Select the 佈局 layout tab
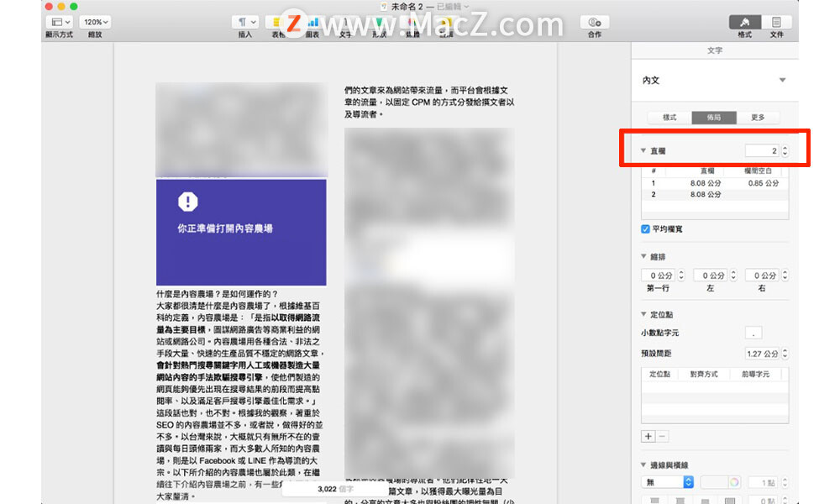 point(713,118)
